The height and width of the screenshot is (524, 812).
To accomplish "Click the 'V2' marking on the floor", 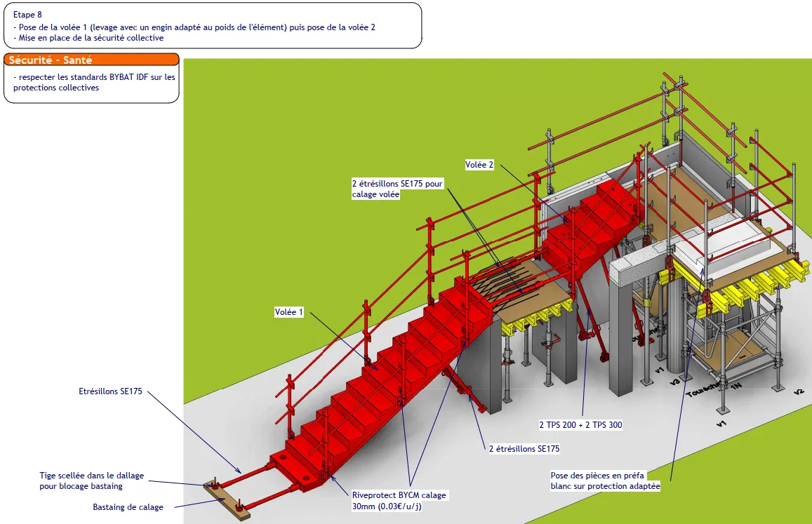I will click(799, 392).
